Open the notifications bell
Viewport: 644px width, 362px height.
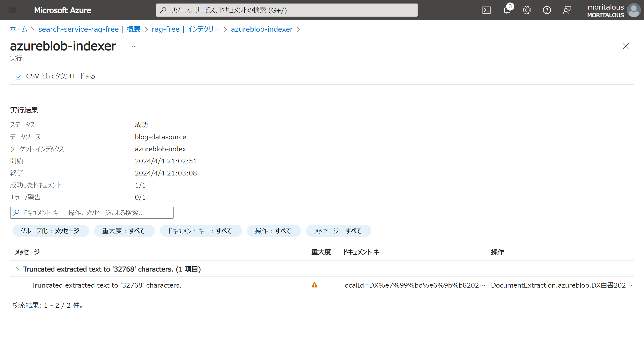[x=506, y=10]
